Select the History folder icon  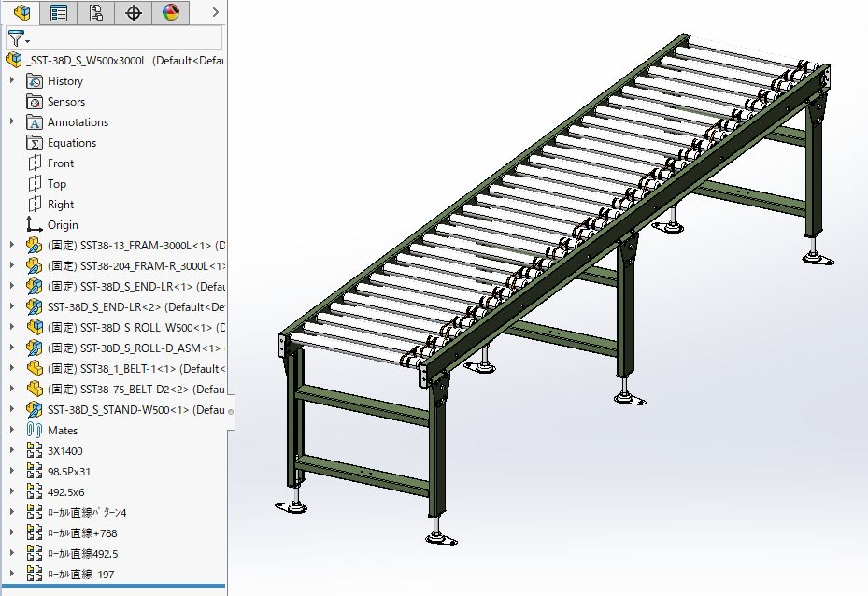point(35,80)
